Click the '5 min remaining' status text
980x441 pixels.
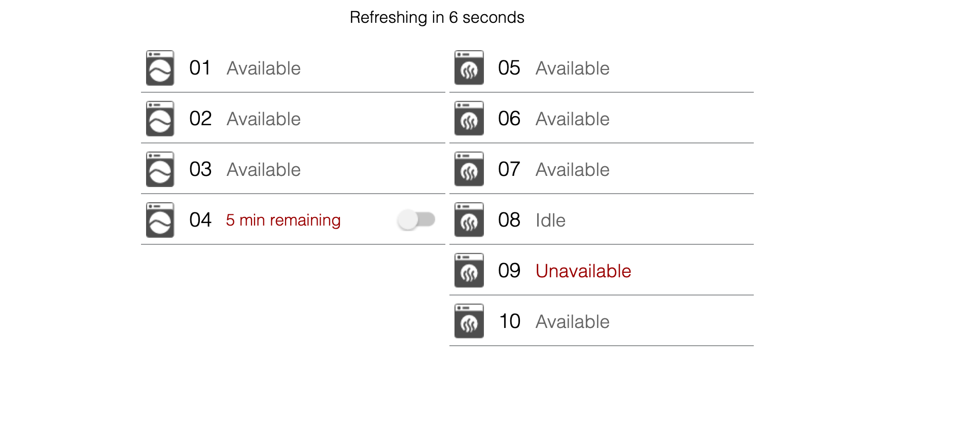[283, 220]
